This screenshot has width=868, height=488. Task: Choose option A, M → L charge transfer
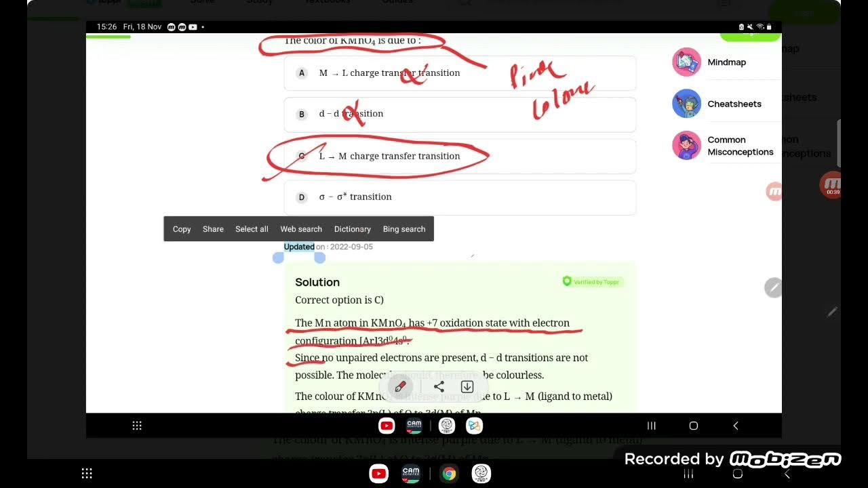pyautogui.click(x=460, y=73)
